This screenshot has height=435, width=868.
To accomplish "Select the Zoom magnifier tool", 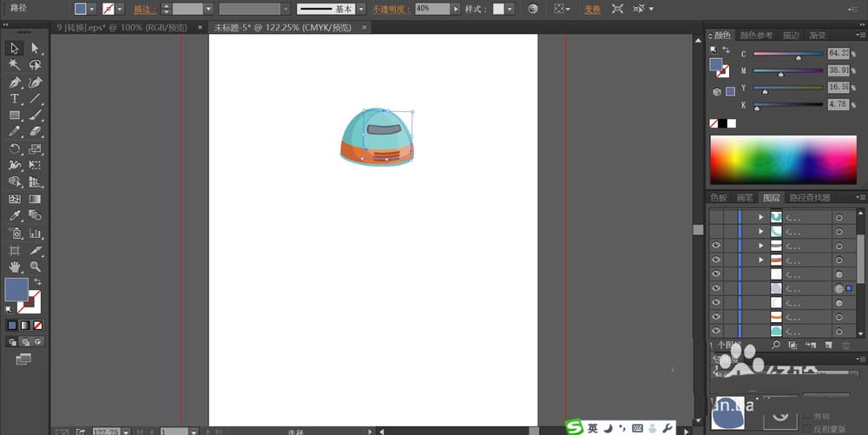I will pos(35,267).
